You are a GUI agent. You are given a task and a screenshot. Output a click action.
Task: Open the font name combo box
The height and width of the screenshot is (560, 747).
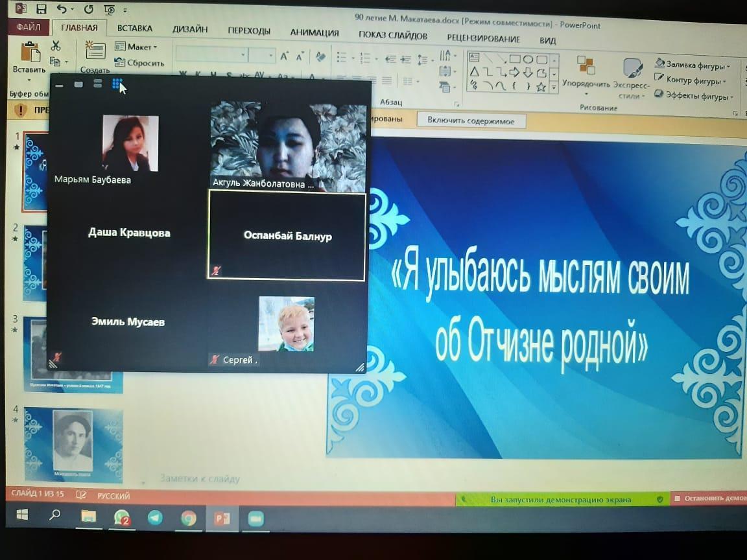point(211,54)
